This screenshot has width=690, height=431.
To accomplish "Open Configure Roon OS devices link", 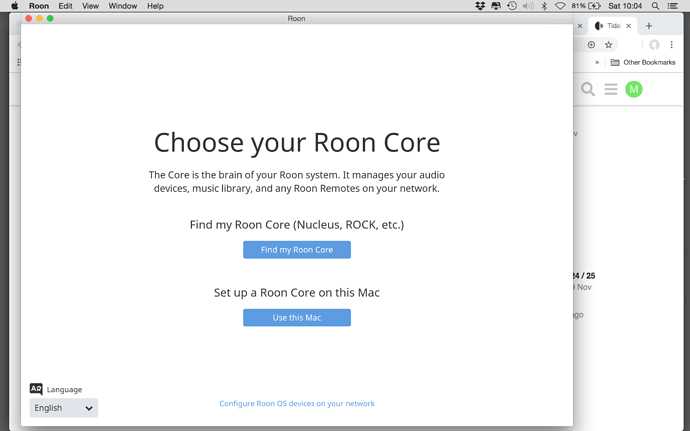I will tap(297, 403).
